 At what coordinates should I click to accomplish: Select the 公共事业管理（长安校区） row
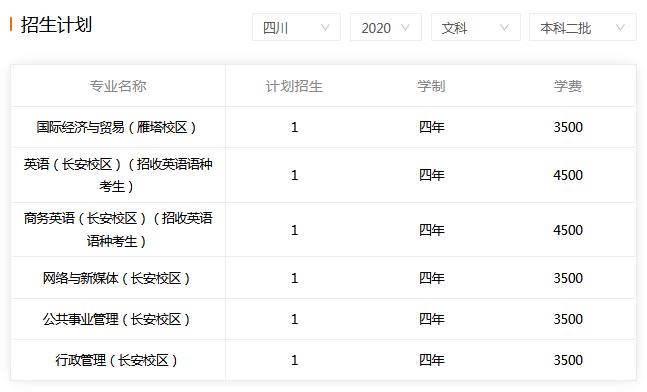324,319
